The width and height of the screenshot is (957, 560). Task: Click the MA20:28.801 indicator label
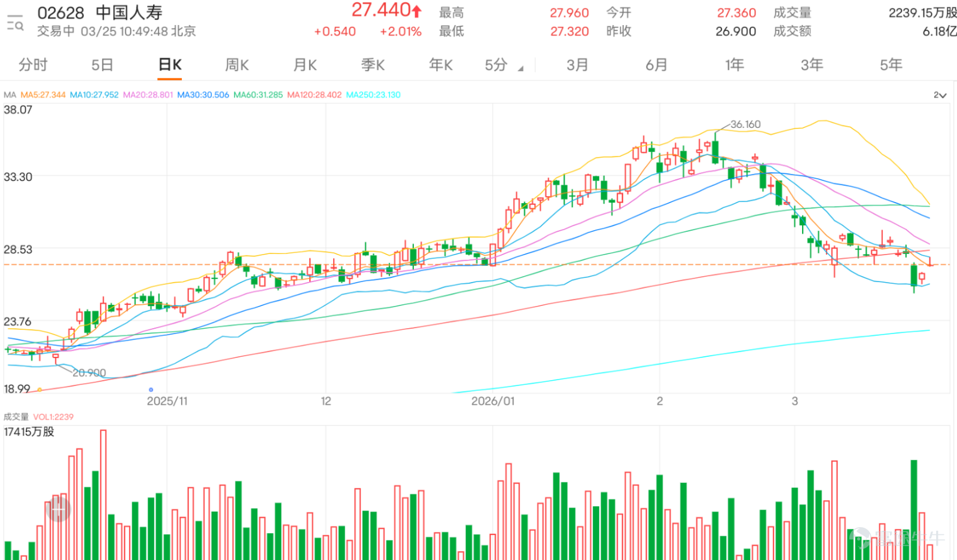[x=148, y=95]
